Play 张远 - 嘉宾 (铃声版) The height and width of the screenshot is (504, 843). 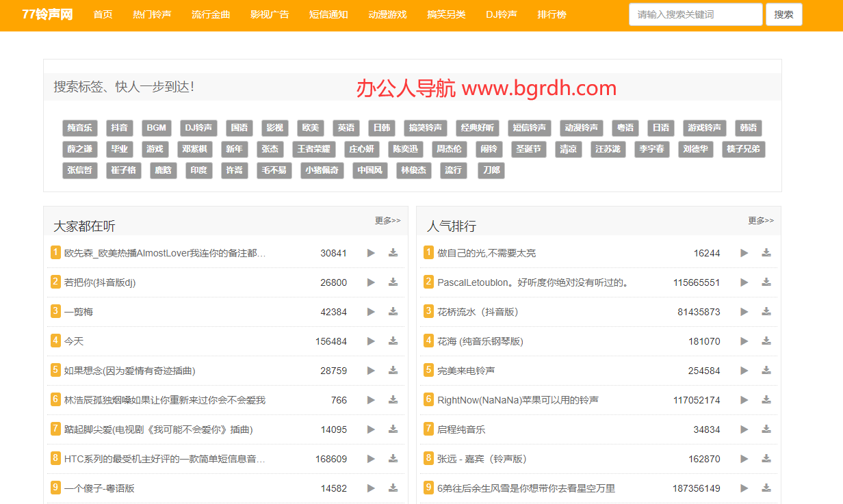pos(744,459)
